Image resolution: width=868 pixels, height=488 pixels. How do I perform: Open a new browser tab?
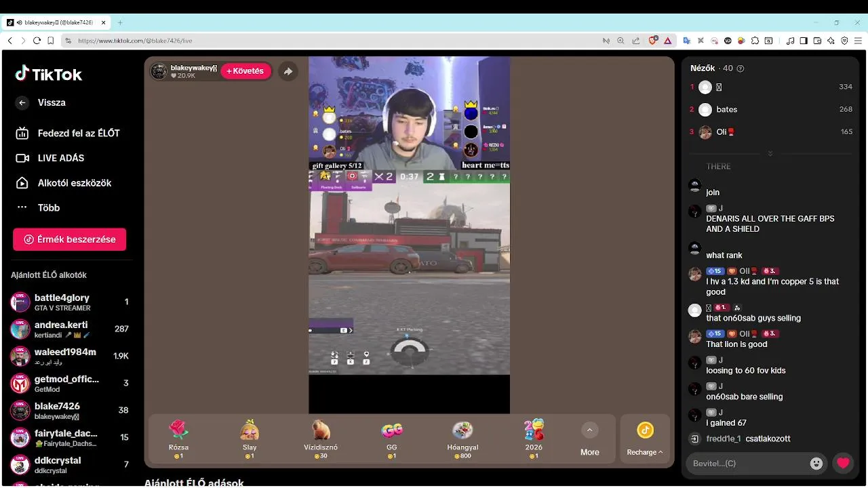pyautogui.click(x=120, y=22)
